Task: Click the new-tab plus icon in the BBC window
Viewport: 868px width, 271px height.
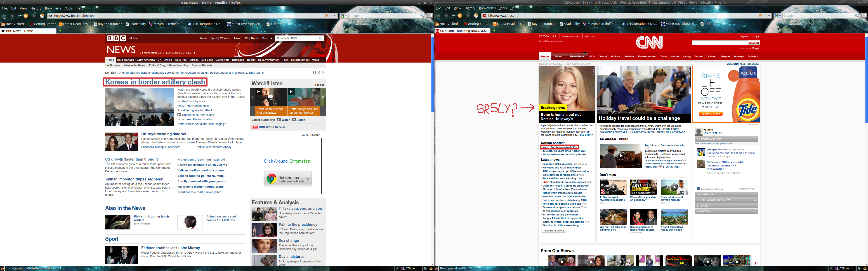Action: (x=60, y=31)
